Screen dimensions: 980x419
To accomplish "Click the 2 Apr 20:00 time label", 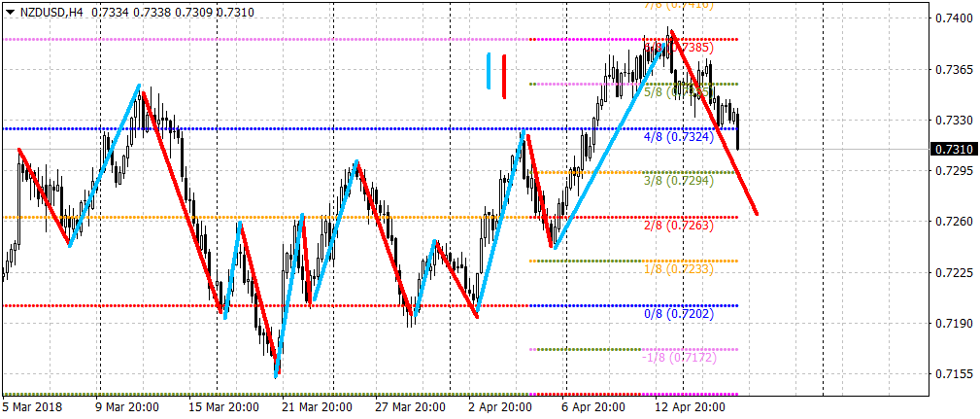I will [502, 407].
